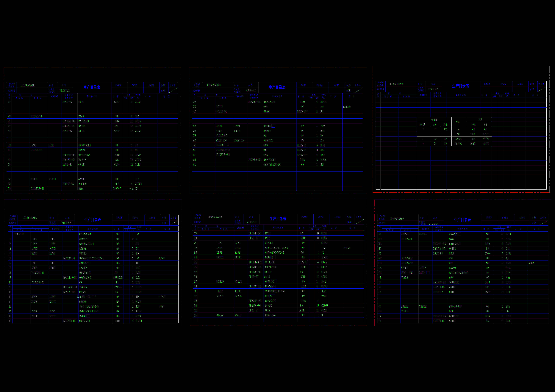
Task: Select the drawing number 711065.2.2
Action: point(407,258)
